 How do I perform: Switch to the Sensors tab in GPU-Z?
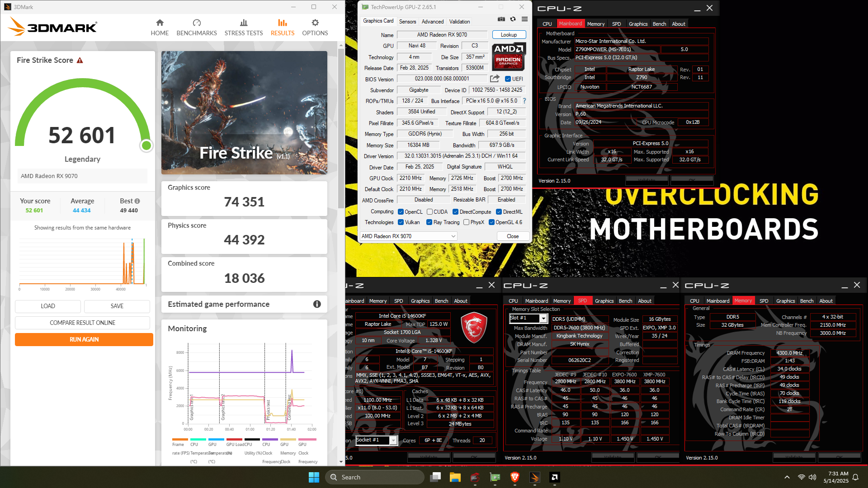[x=407, y=22]
